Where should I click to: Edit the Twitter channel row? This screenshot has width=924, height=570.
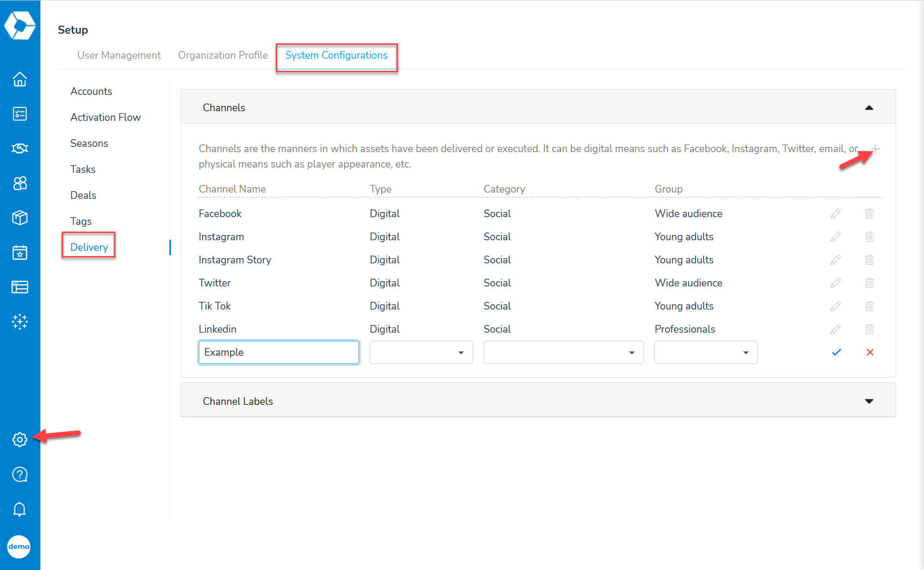(x=835, y=283)
